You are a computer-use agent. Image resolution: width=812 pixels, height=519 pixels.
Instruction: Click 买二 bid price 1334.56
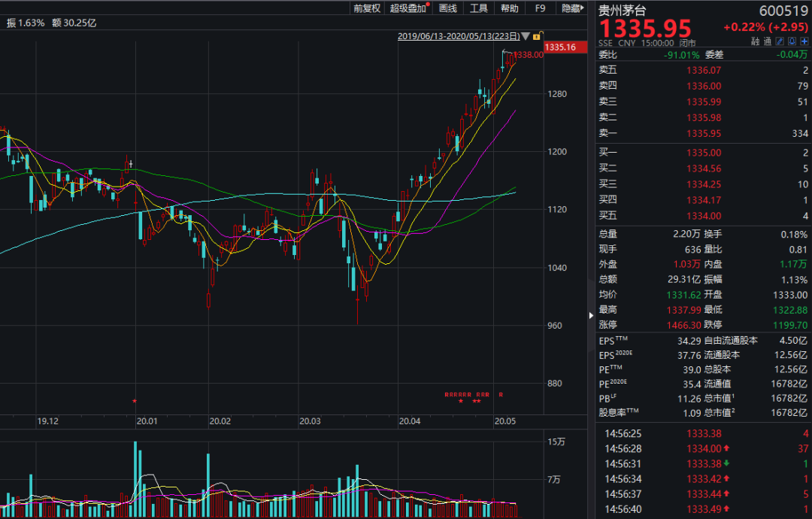click(x=704, y=168)
